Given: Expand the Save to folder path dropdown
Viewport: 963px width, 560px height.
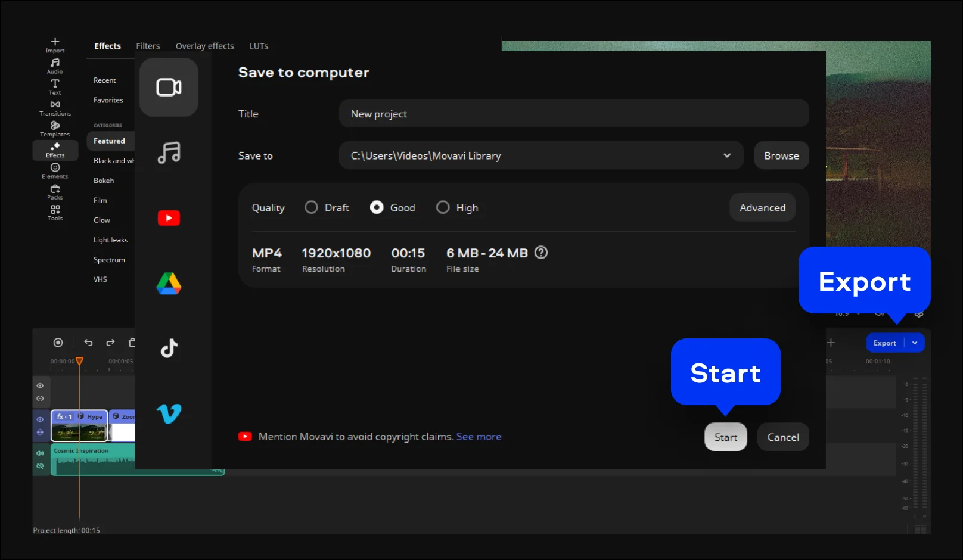Looking at the screenshot, I should (727, 155).
